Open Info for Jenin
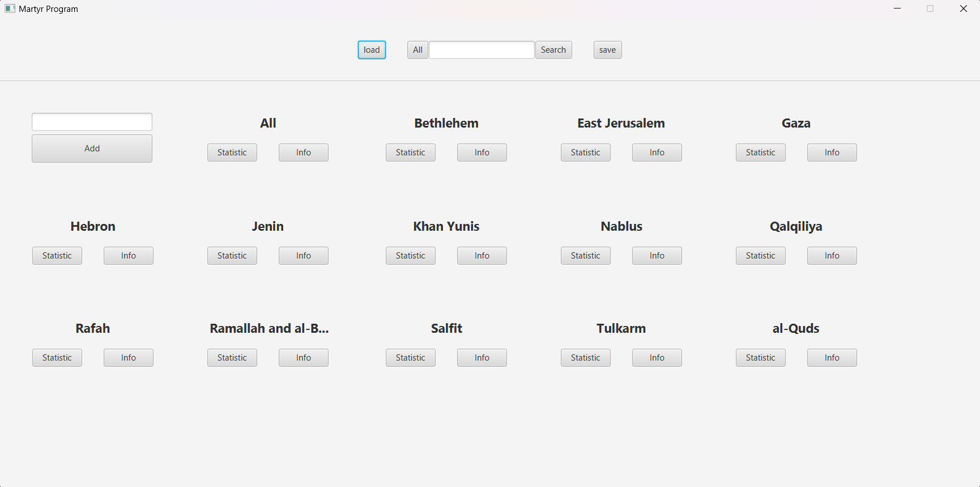 [x=304, y=256]
